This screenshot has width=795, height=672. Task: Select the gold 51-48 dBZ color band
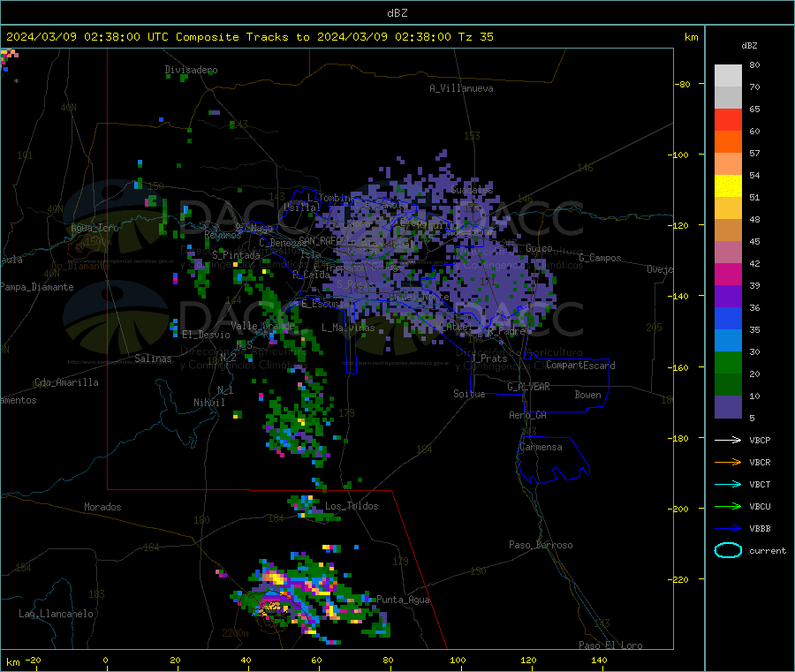(x=728, y=208)
